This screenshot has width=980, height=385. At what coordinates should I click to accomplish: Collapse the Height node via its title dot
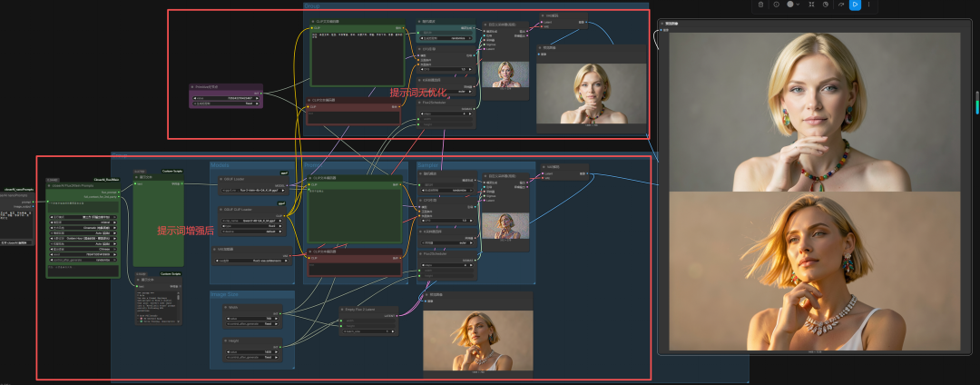pos(227,341)
